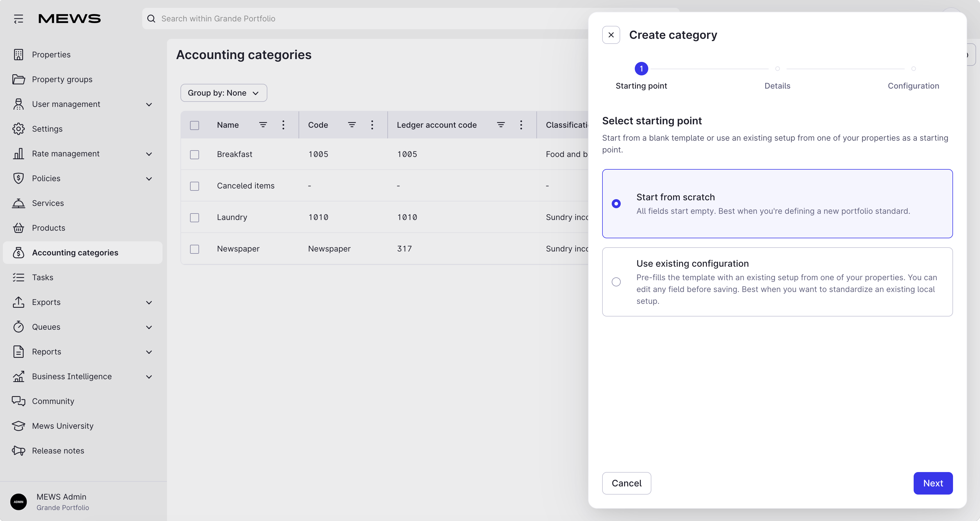Click the Next button
Screen dimensions: 980x521
[x=933, y=483]
